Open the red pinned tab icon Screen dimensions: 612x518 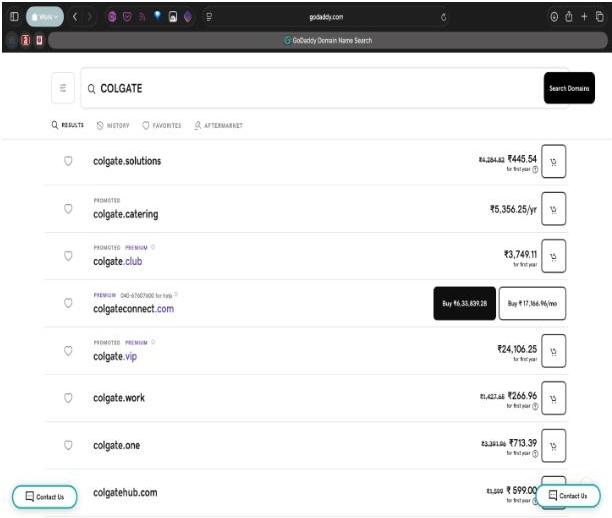tap(26, 40)
